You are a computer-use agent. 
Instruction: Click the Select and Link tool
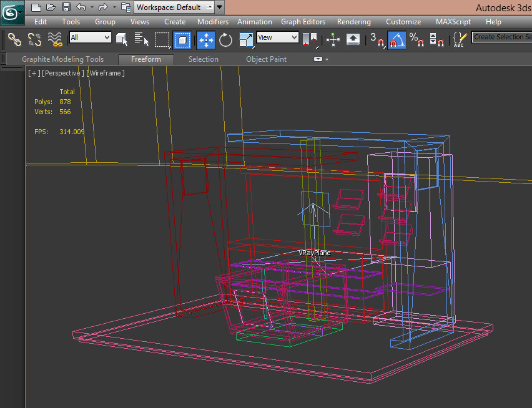coord(14,40)
